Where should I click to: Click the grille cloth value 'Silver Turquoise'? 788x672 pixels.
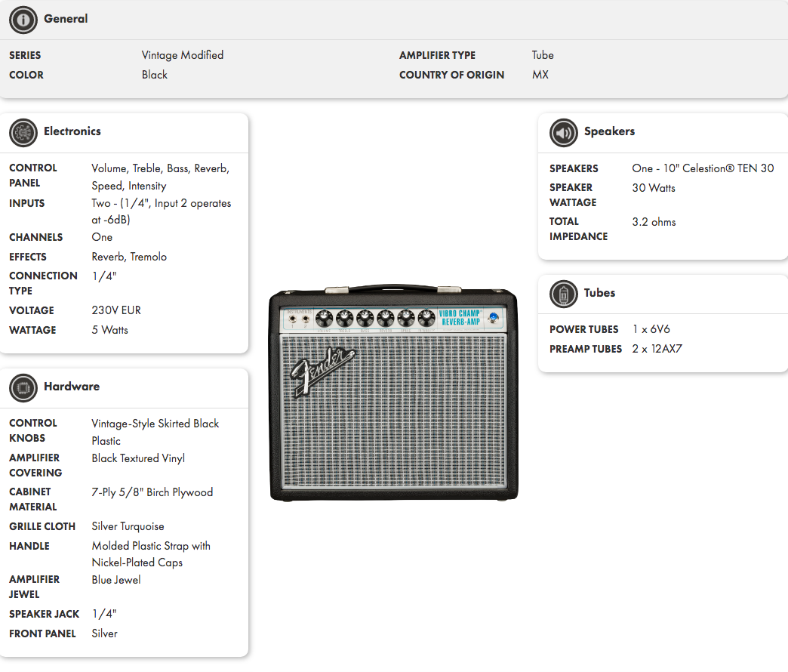click(x=128, y=526)
